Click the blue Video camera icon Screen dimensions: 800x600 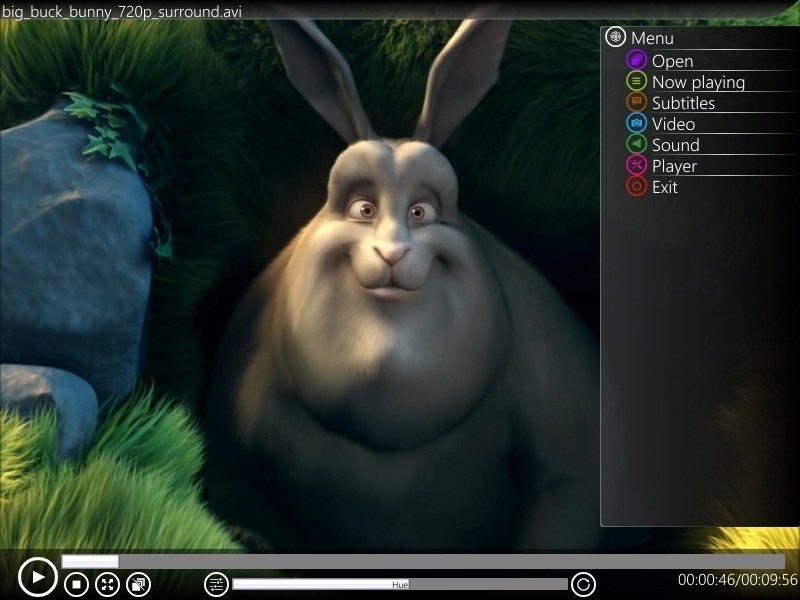[x=636, y=123]
